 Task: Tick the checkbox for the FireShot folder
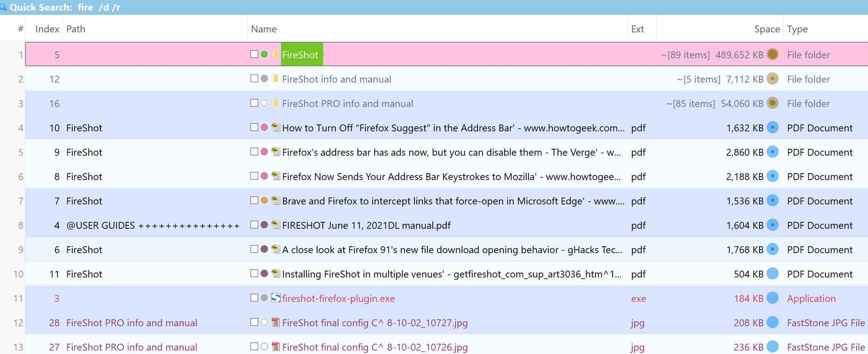pos(254,54)
